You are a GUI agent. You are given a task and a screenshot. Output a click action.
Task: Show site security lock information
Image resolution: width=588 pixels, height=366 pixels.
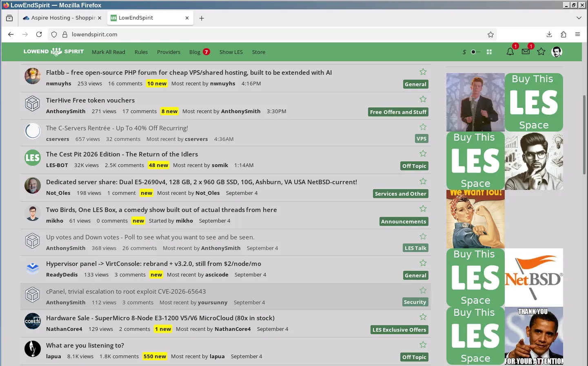pyautogui.click(x=64, y=34)
